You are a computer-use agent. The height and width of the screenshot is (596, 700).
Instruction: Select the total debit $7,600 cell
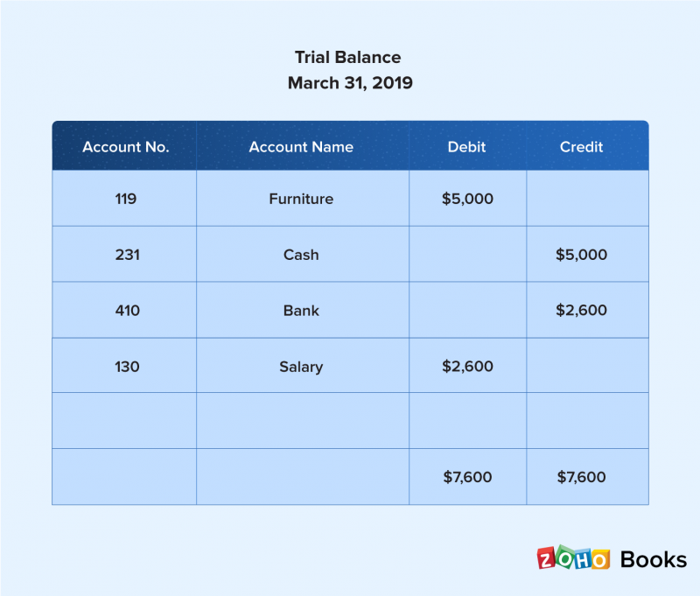pos(467,476)
